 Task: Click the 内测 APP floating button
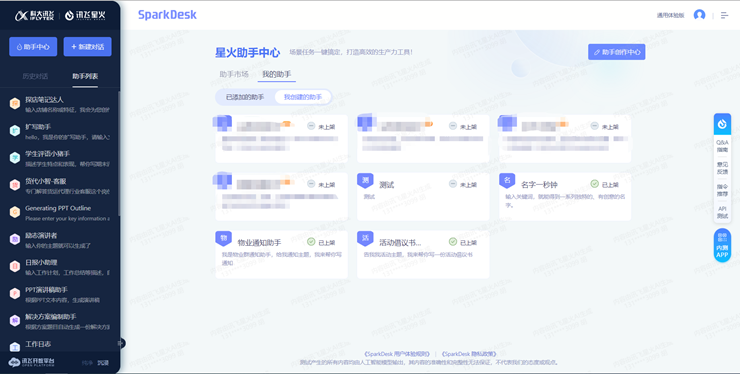pos(722,245)
